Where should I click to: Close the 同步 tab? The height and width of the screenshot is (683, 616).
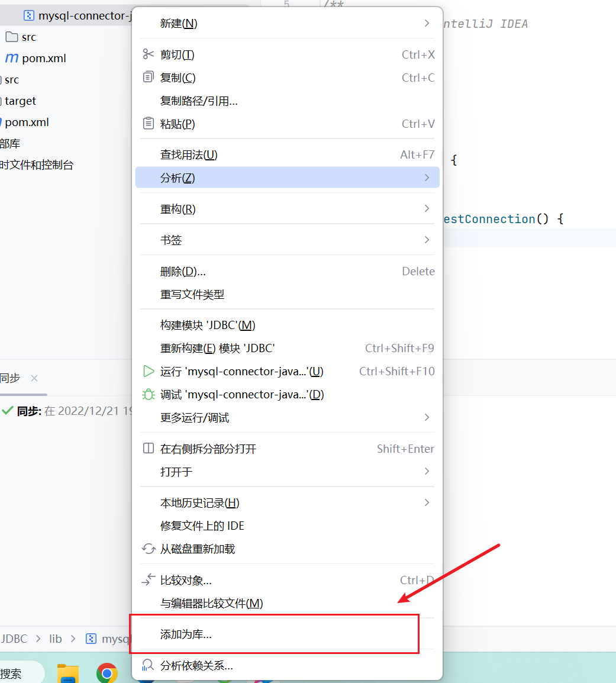tap(33, 378)
